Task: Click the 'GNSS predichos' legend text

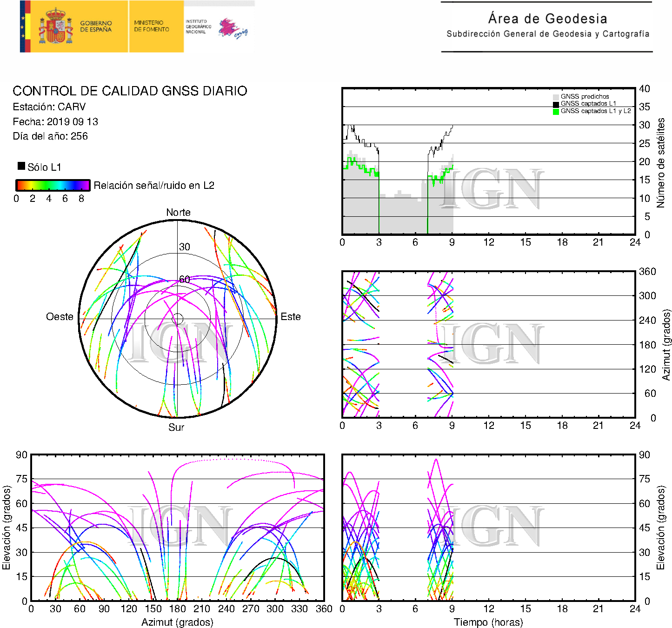Action: [585, 97]
